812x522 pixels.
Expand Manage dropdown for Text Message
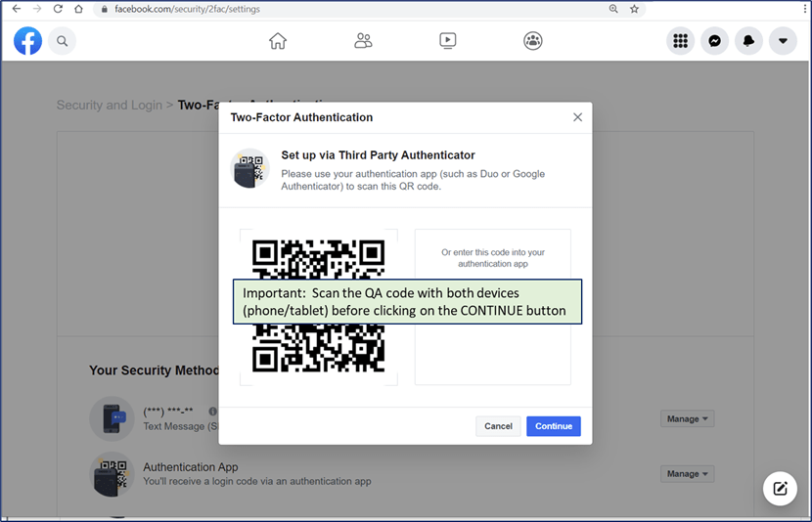tap(687, 419)
